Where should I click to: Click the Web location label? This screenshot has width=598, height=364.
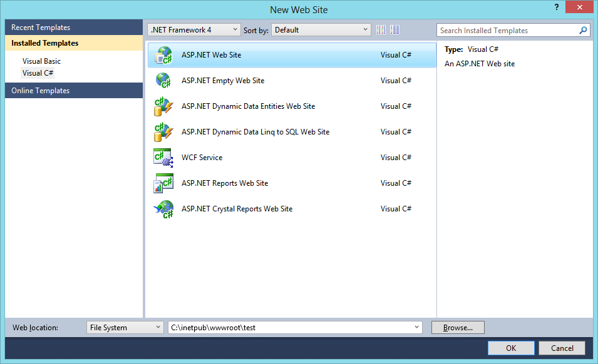(35, 328)
